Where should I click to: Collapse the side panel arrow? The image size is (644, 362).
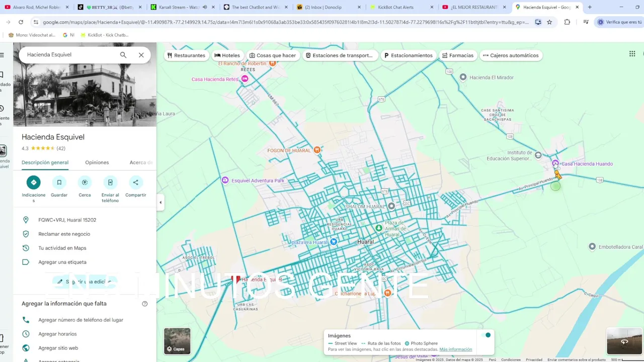tap(160, 203)
